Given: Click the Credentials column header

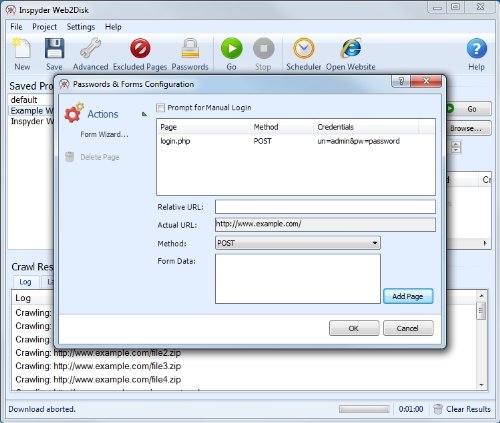Looking at the screenshot, I should coord(366,127).
